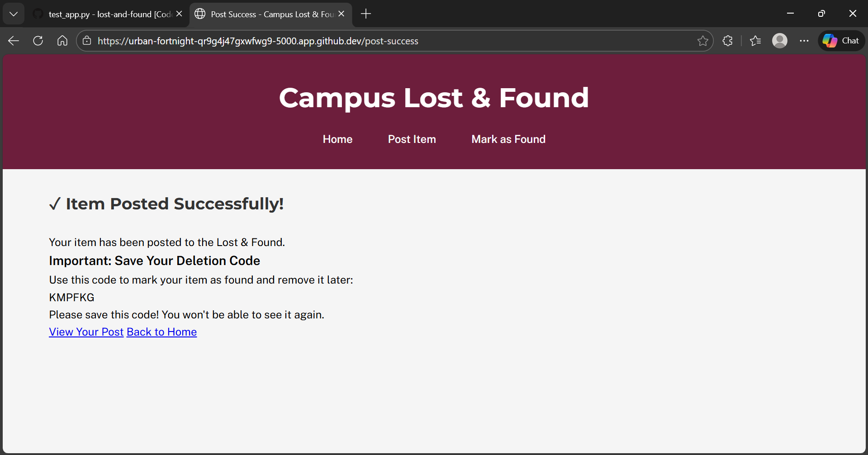Close the Post Success tab
This screenshot has height=455, width=868.
click(342, 14)
